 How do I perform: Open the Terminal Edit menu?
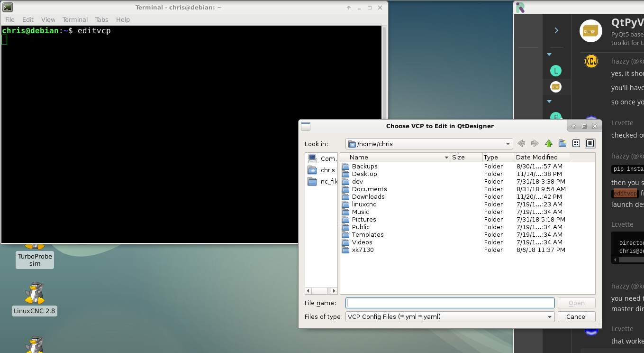pos(28,19)
